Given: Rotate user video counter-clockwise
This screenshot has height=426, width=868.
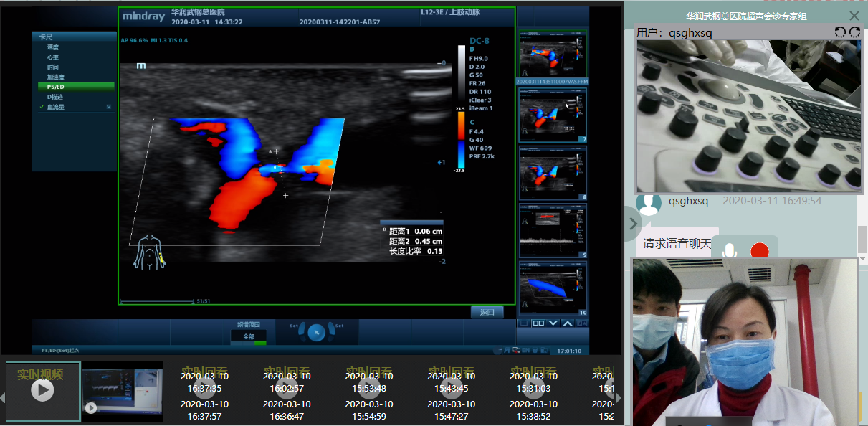Looking at the screenshot, I should click(841, 32).
